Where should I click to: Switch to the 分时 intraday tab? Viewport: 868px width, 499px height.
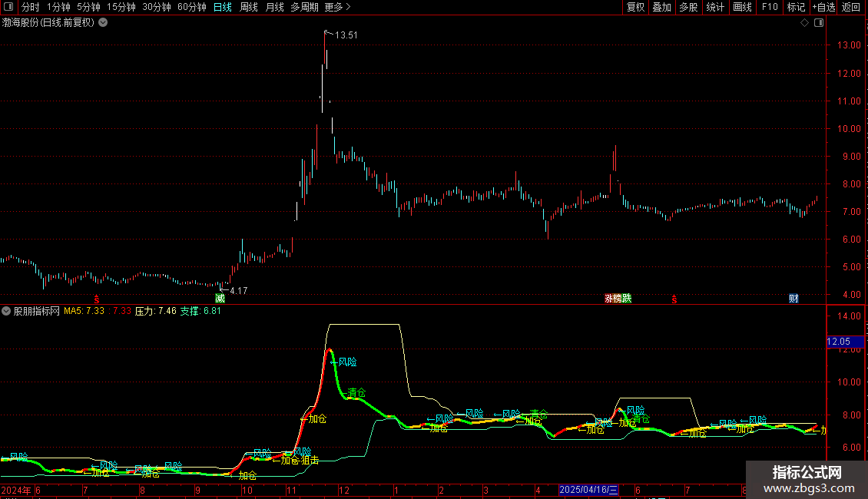click(x=31, y=7)
